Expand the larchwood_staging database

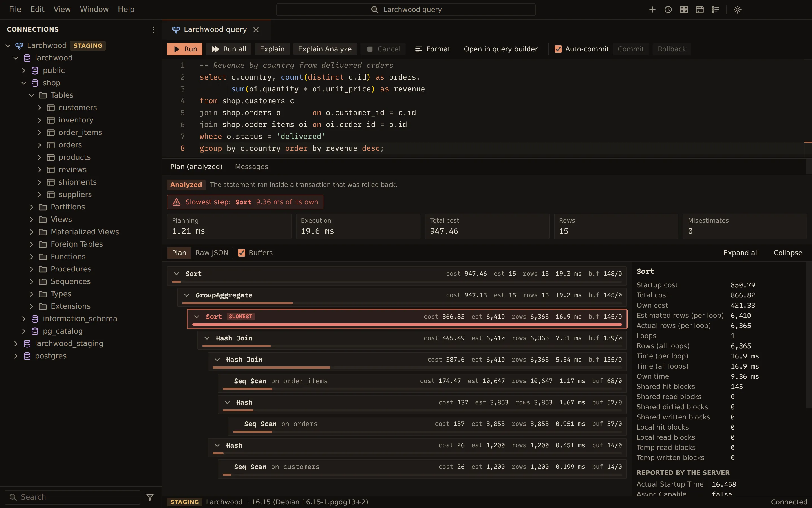click(x=16, y=343)
